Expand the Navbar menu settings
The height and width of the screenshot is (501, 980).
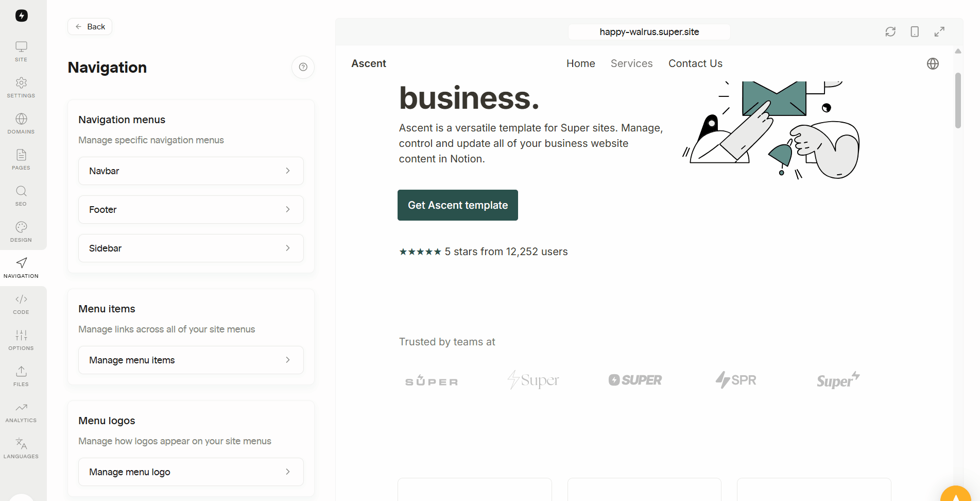191,171
